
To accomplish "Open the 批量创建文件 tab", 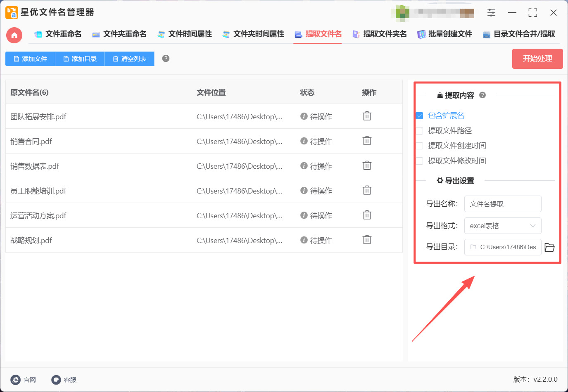I will (x=444, y=34).
